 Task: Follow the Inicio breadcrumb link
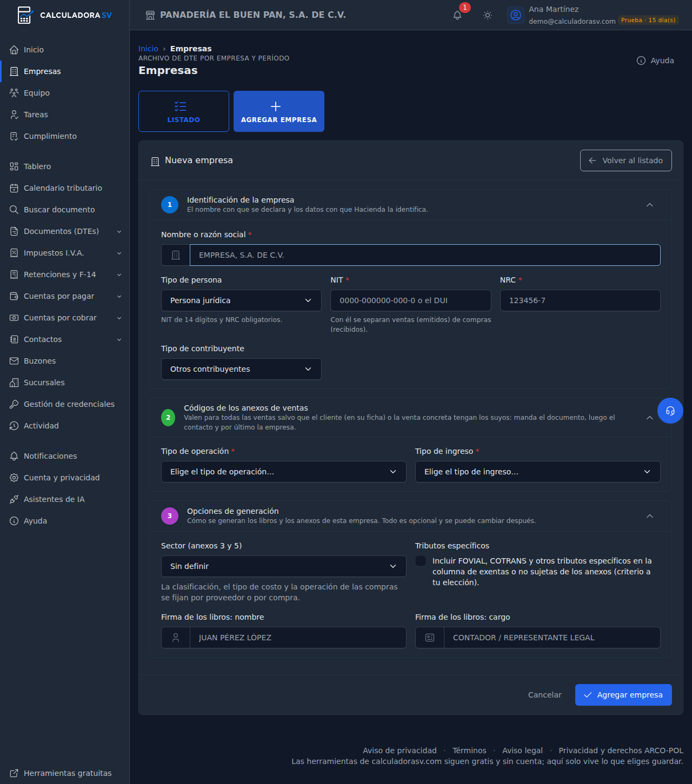[148, 49]
